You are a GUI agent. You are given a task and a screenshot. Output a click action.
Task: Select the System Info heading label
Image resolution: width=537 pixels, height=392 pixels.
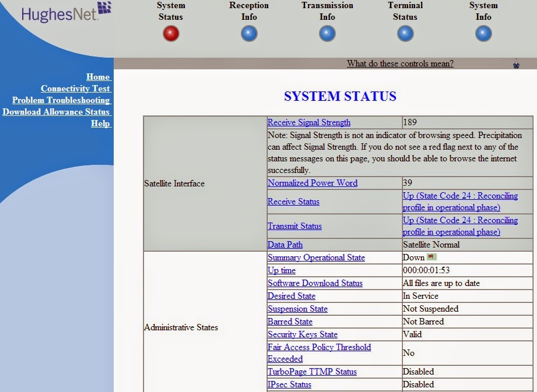[483, 11]
